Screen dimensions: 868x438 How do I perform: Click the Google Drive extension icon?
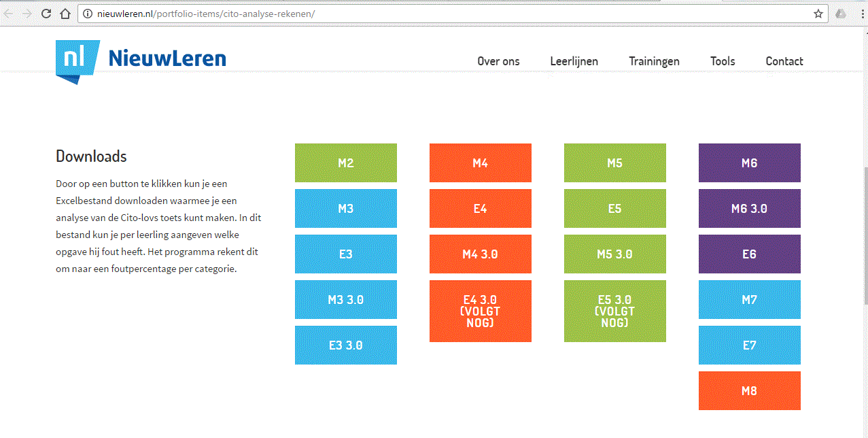coord(841,14)
